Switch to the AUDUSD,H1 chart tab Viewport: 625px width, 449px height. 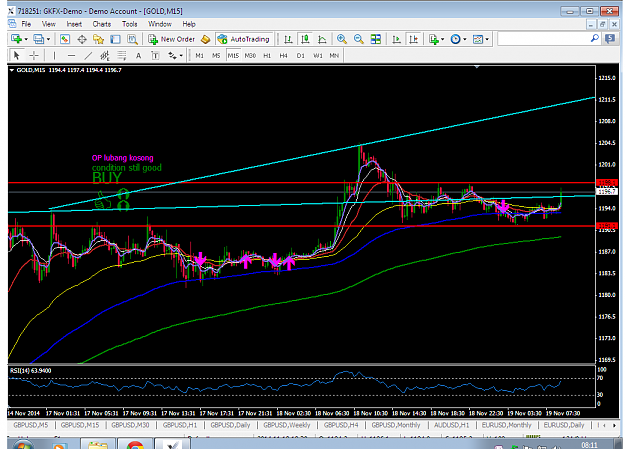(x=452, y=425)
